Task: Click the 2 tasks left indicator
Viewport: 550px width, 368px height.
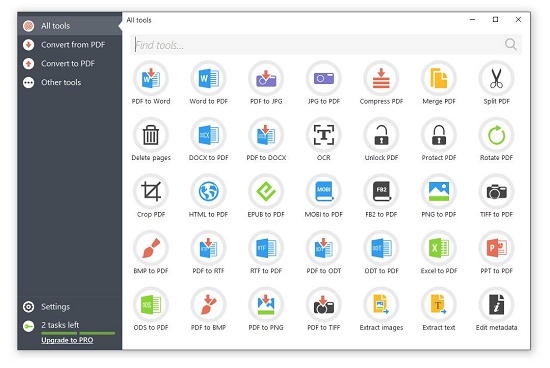Action: click(60, 325)
